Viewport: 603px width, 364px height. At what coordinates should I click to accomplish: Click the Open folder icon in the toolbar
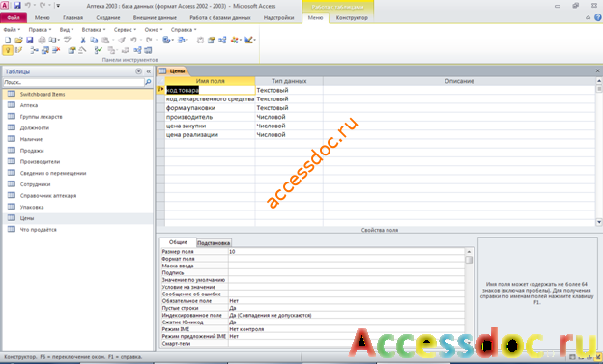click(18, 40)
